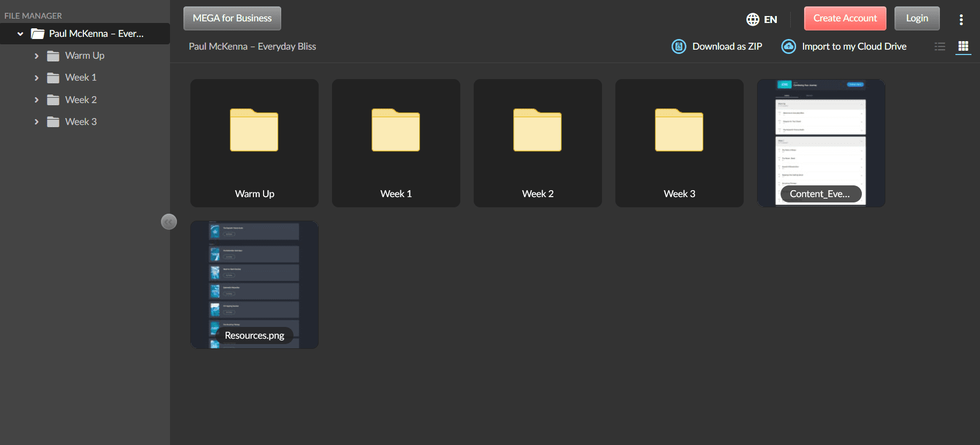Click the Download as ZIP icon
Image resolution: width=980 pixels, height=445 pixels.
pyautogui.click(x=679, y=46)
